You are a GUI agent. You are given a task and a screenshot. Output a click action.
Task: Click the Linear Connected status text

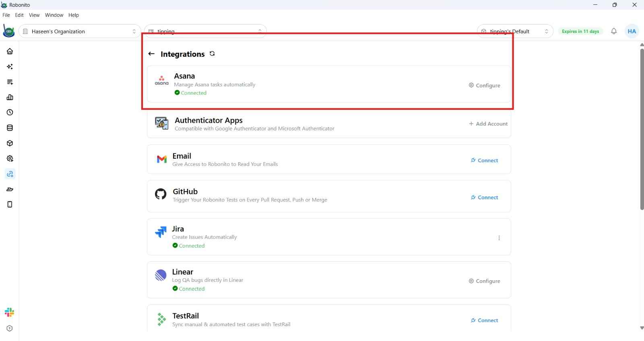192,289
